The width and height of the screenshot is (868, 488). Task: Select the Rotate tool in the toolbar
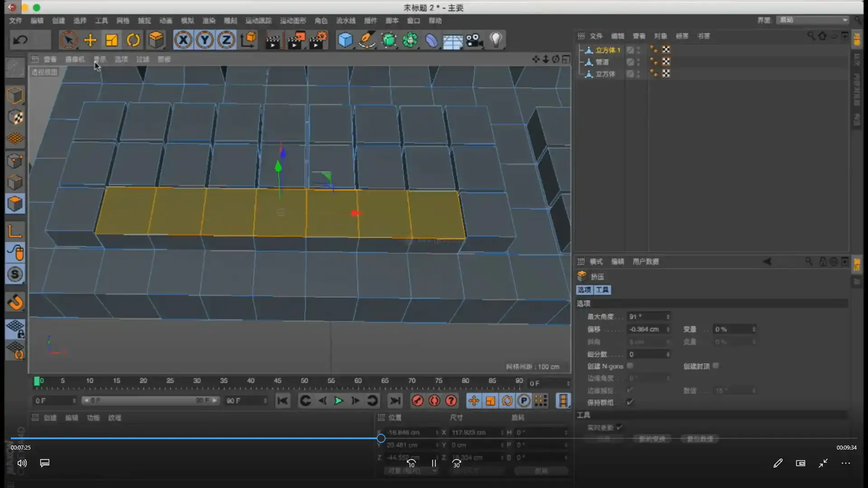click(x=133, y=40)
